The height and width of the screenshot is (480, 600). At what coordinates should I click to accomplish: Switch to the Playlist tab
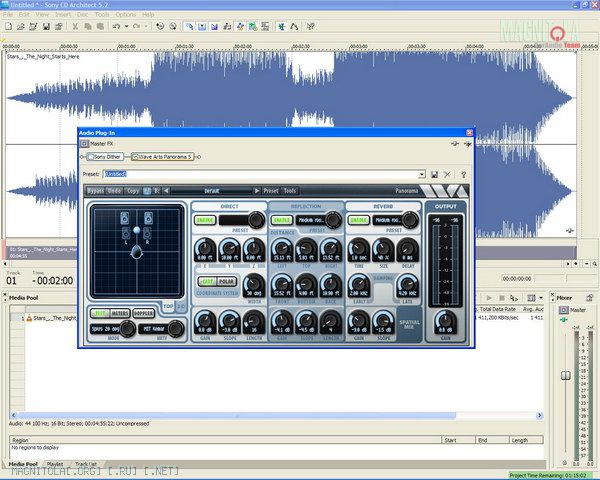tap(55, 464)
